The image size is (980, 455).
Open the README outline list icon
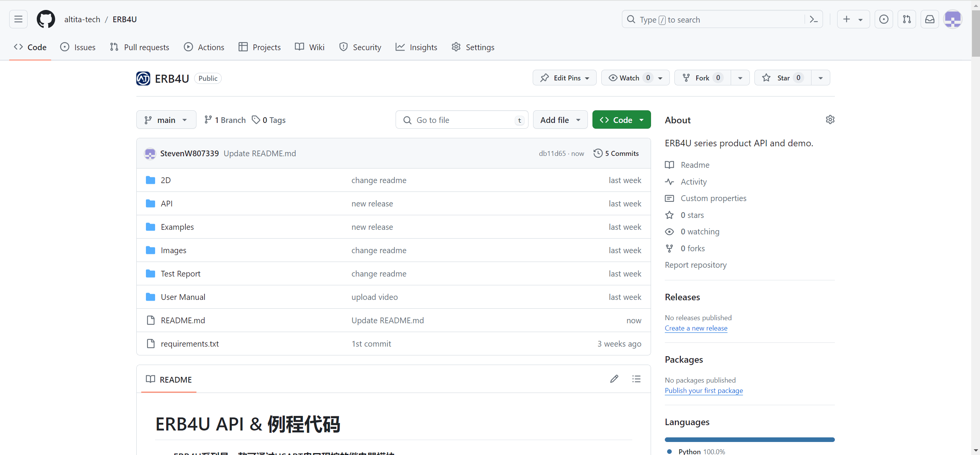point(636,379)
